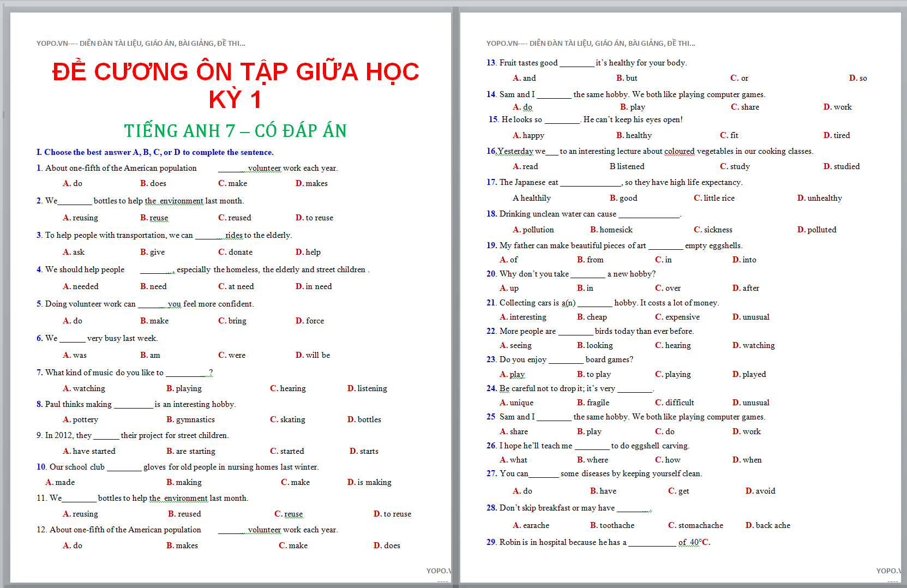Choose answer "B. but" in question 13

(627, 78)
